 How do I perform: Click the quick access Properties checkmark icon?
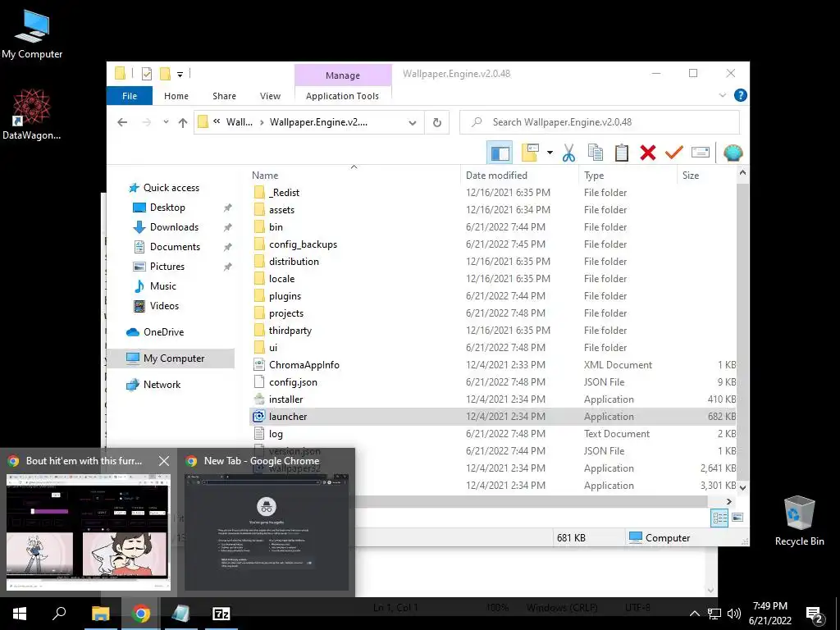point(147,74)
